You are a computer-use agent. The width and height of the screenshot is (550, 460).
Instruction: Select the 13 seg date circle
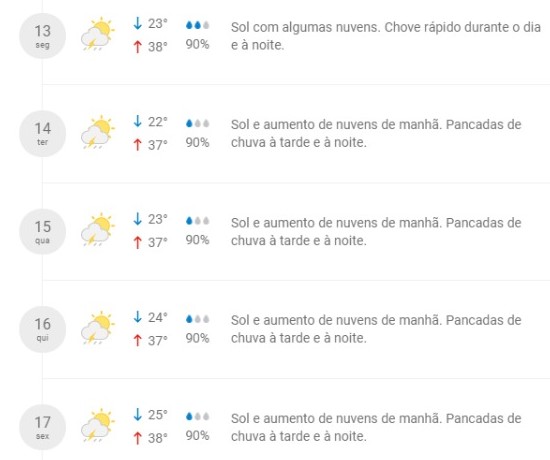42,36
